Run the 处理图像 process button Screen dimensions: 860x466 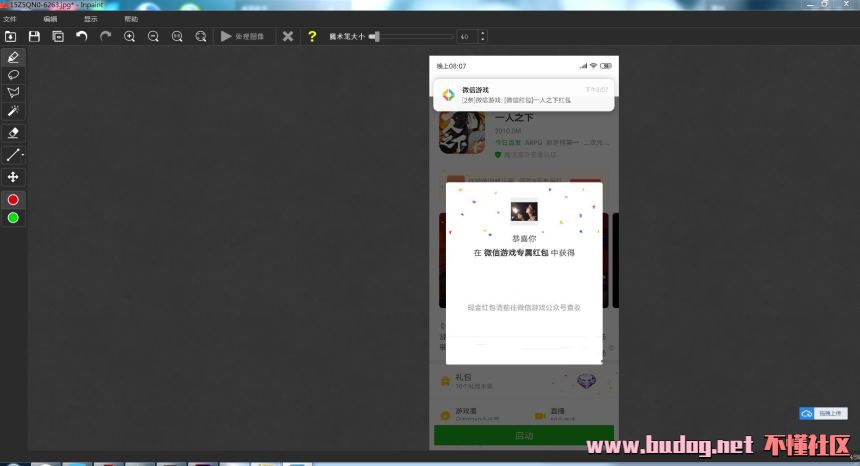click(x=242, y=37)
